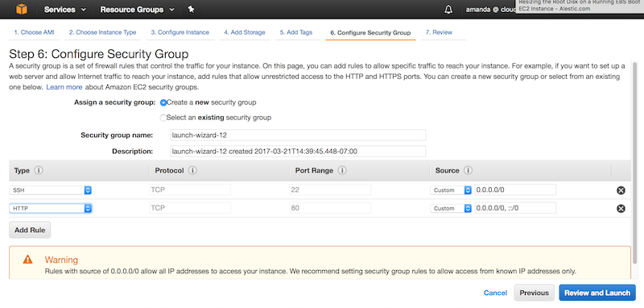Click Review and Launch button
The image size is (644, 308).
pyautogui.click(x=597, y=293)
